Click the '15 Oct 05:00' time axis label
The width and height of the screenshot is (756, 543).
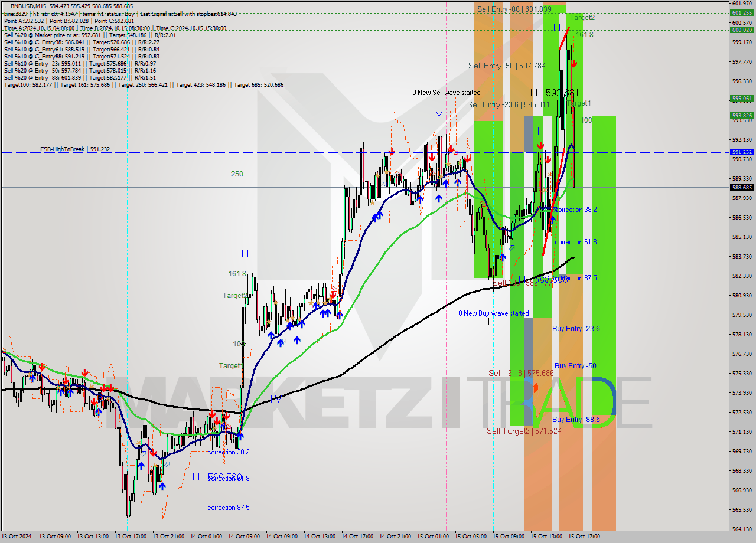tap(471, 537)
